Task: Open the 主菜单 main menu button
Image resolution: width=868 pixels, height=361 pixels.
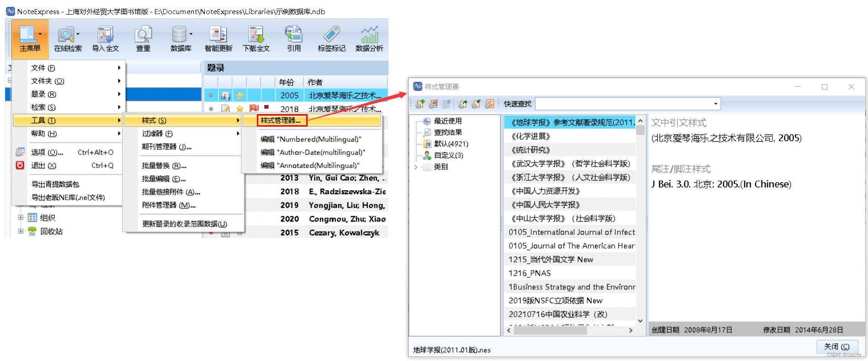Action: pos(30,38)
